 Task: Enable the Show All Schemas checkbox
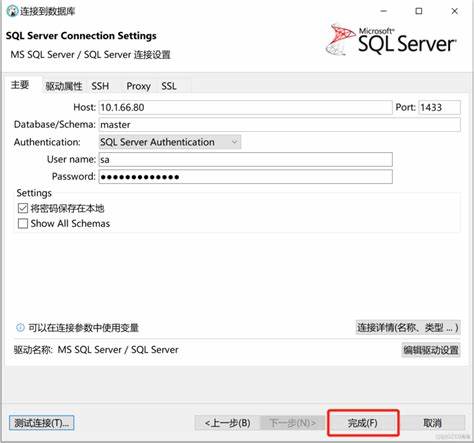[23, 223]
